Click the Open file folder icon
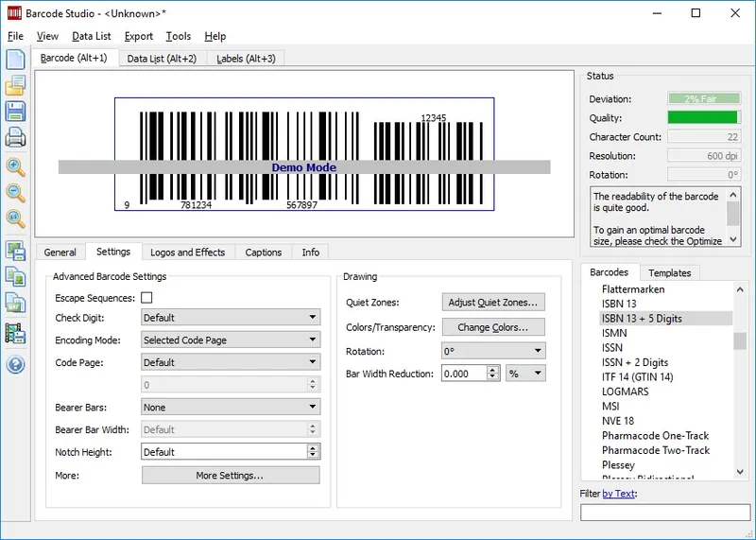756x540 pixels. click(15, 85)
